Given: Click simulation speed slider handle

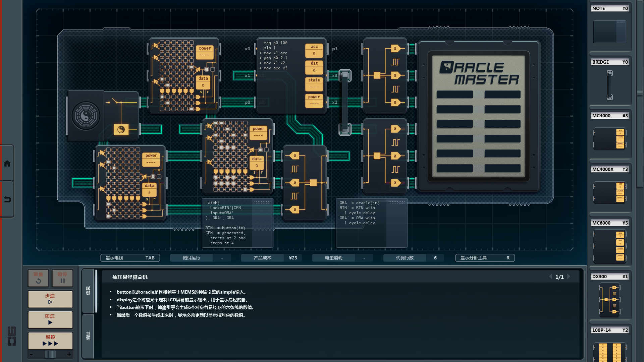Looking at the screenshot, I should (50, 354).
